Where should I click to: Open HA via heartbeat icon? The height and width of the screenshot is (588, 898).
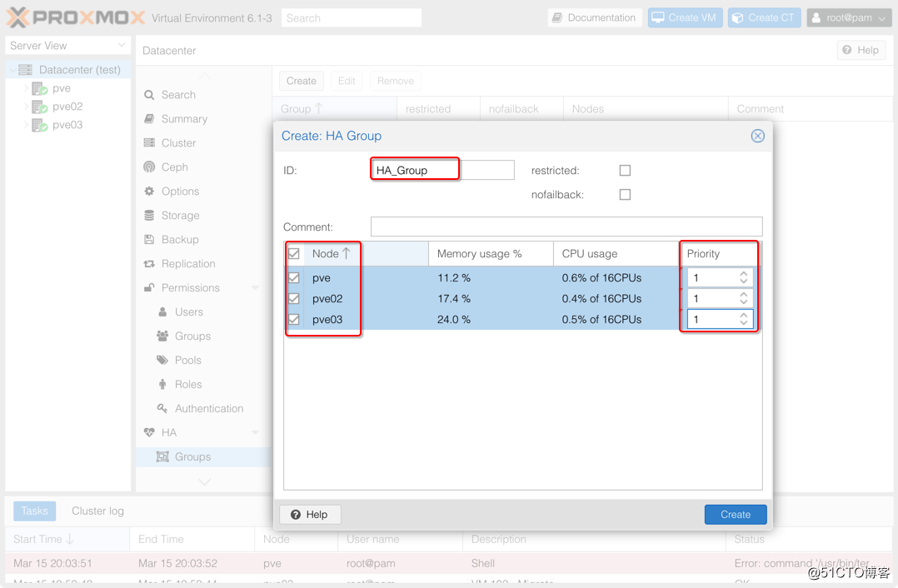click(x=149, y=432)
